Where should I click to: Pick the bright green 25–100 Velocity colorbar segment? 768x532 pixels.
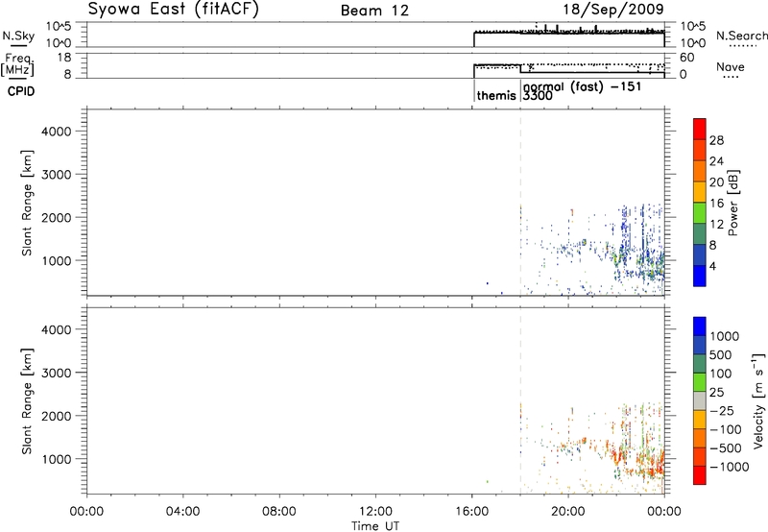(700, 382)
